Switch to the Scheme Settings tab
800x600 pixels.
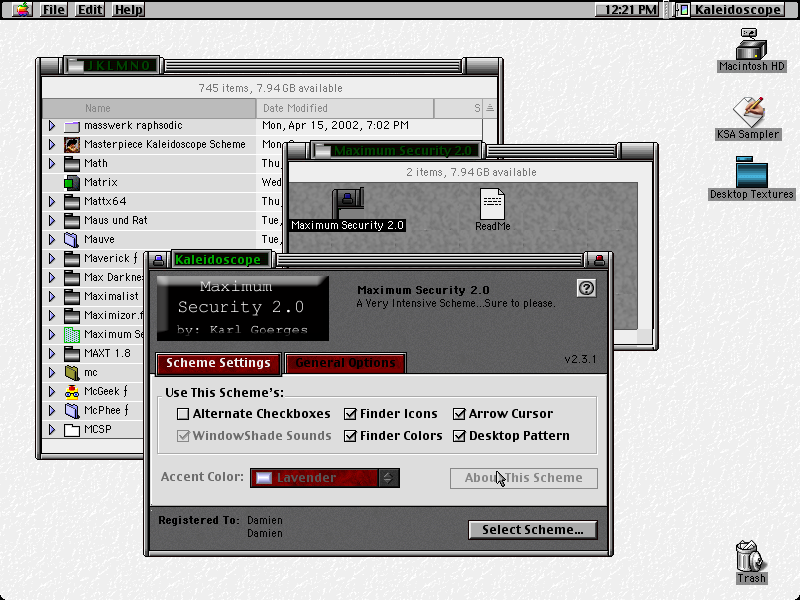[218, 363]
